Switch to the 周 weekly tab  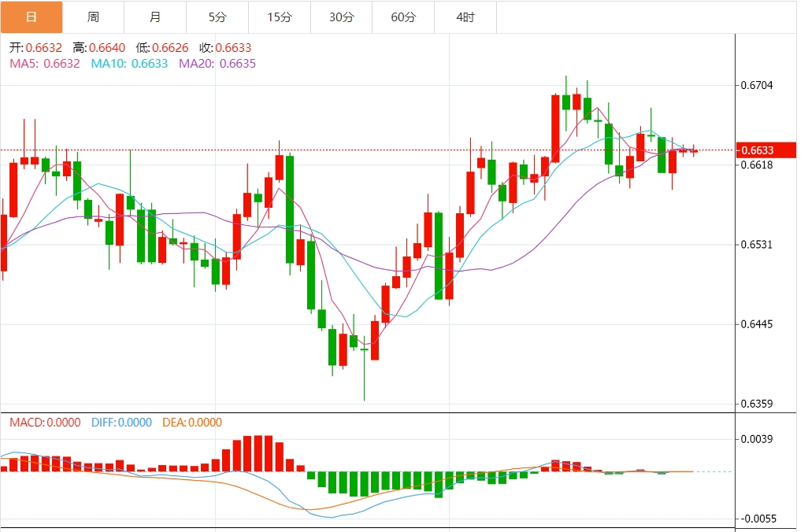93,17
